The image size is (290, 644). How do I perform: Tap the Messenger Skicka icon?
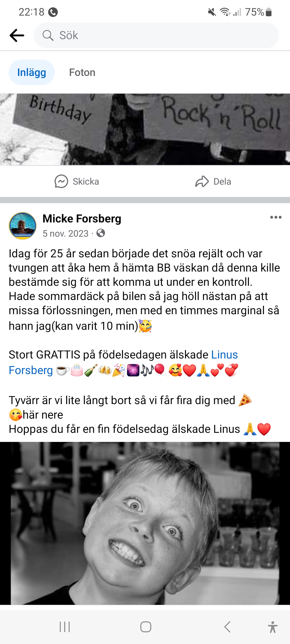pos(61,182)
